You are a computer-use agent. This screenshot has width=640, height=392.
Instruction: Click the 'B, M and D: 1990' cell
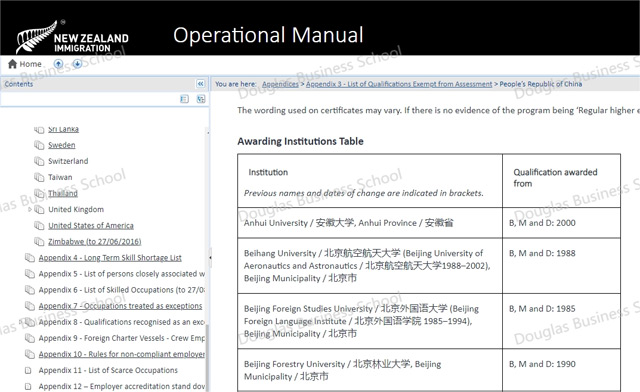pyautogui.click(x=562, y=370)
